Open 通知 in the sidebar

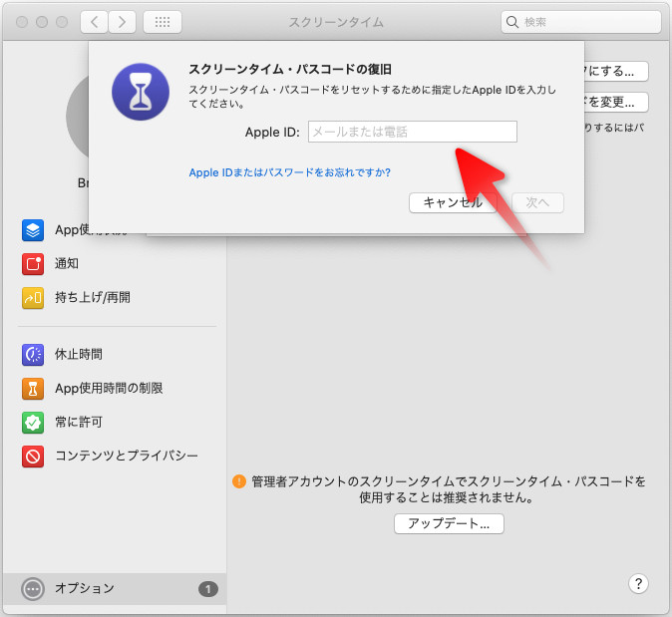(67, 263)
